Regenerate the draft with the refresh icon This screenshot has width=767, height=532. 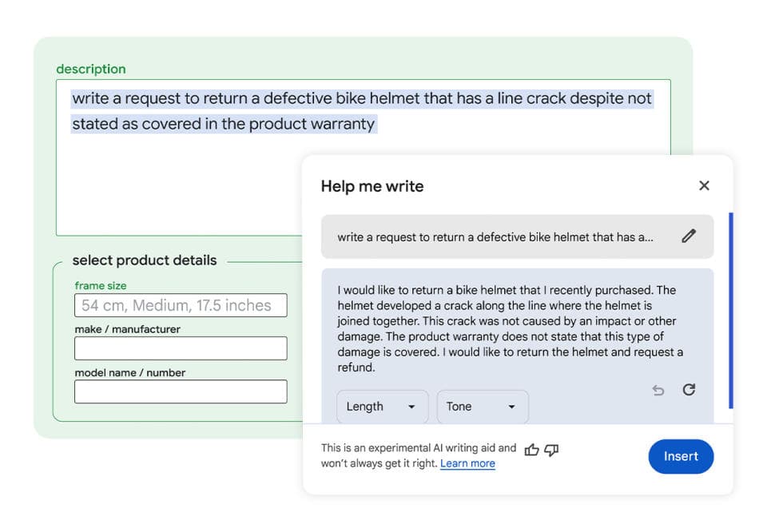coord(689,390)
